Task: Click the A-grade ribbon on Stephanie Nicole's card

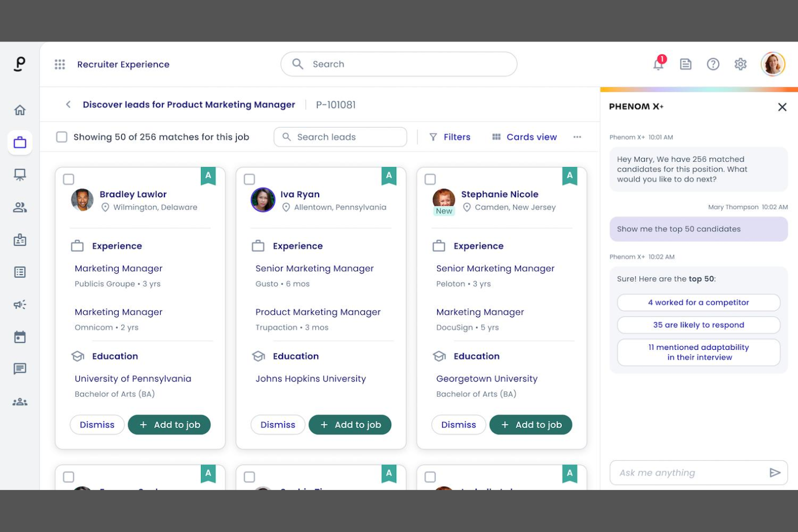Action: click(570, 176)
